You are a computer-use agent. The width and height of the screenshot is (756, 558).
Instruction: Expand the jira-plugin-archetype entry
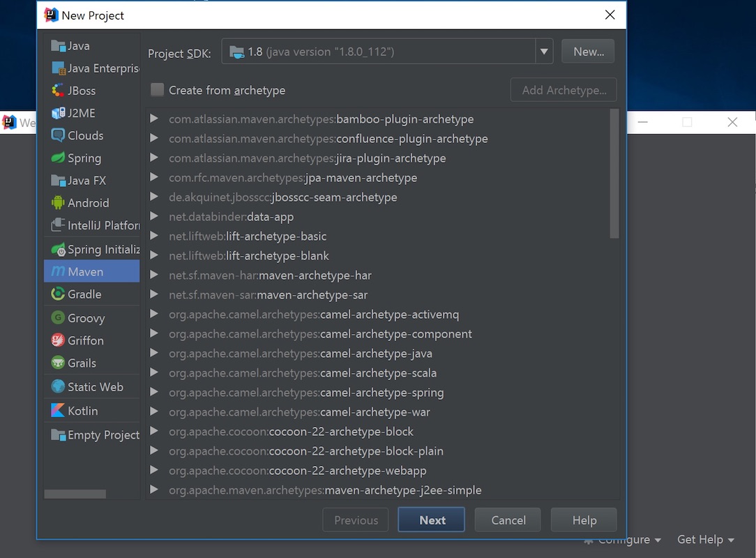[x=154, y=157]
